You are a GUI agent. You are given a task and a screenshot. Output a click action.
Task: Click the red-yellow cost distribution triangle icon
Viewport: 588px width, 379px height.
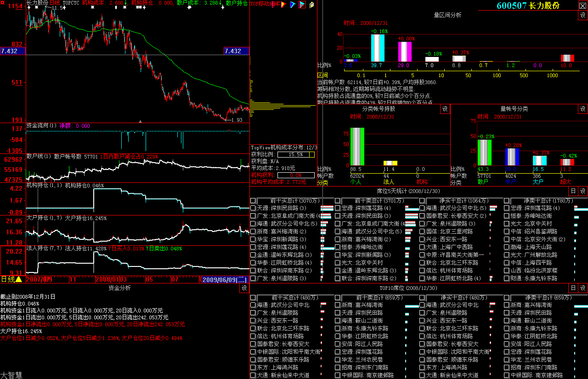click(x=283, y=5)
